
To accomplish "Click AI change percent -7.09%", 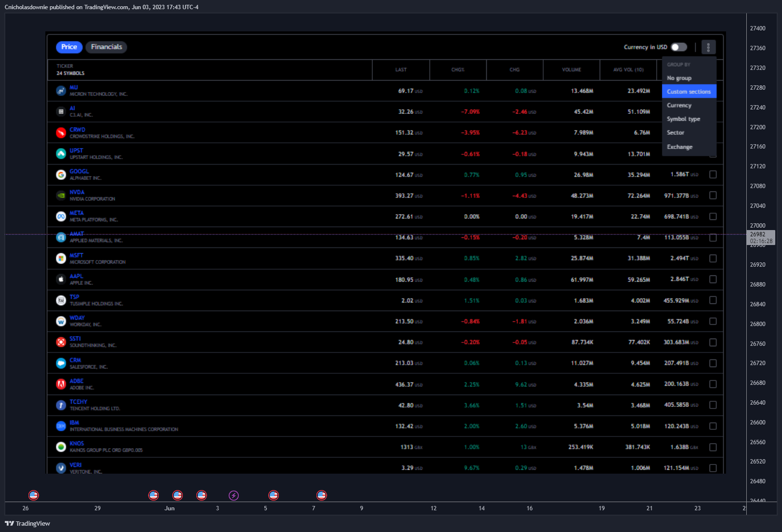I will point(470,112).
